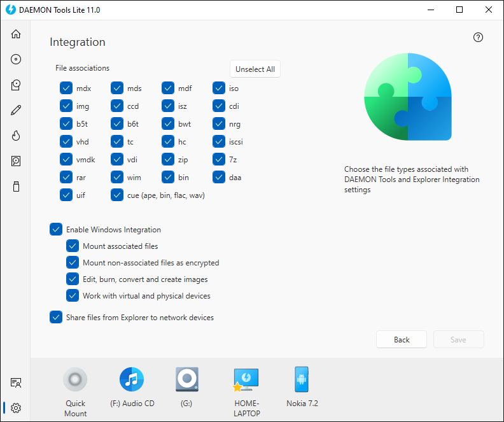Open the HOME-LAPTOP network device
Screen dimensions: 504x422
pyautogui.click(x=246, y=380)
